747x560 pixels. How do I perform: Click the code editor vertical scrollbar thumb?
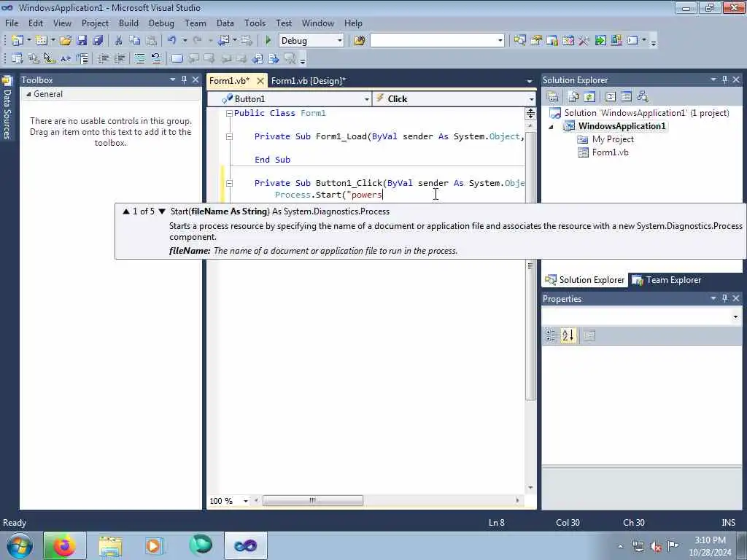pos(530,265)
